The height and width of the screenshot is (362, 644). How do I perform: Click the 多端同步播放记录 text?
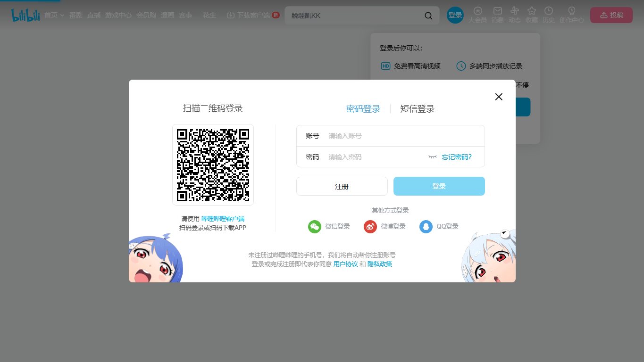(496, 66)
